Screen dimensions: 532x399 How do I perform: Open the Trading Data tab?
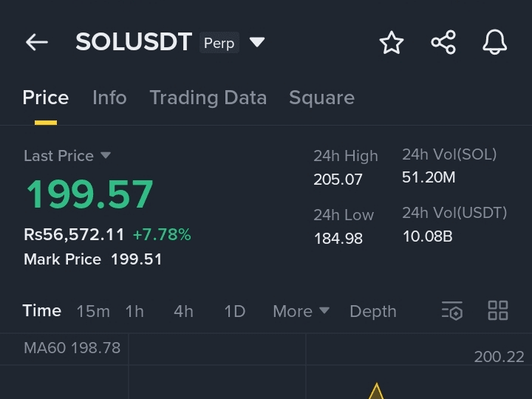208,98
